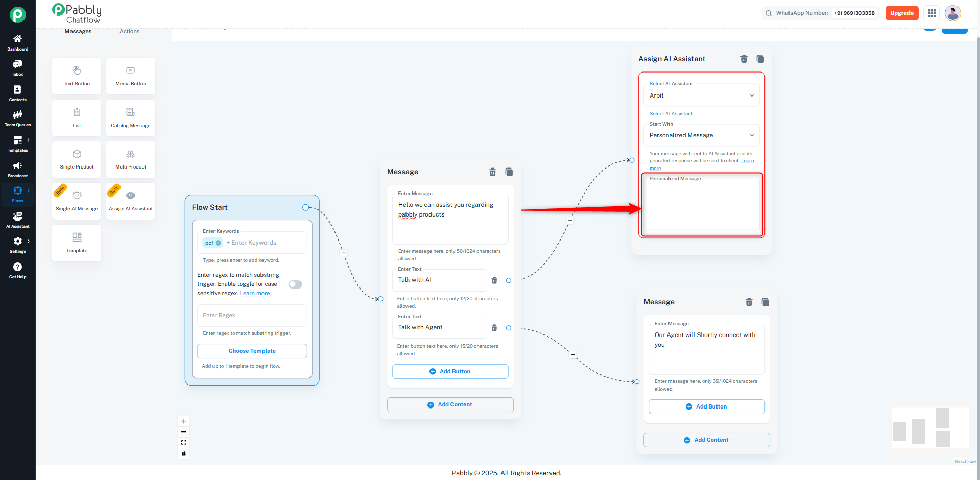The image size is (980, 480).
Task: Delete the agent Message node
Action: (749, 302)
